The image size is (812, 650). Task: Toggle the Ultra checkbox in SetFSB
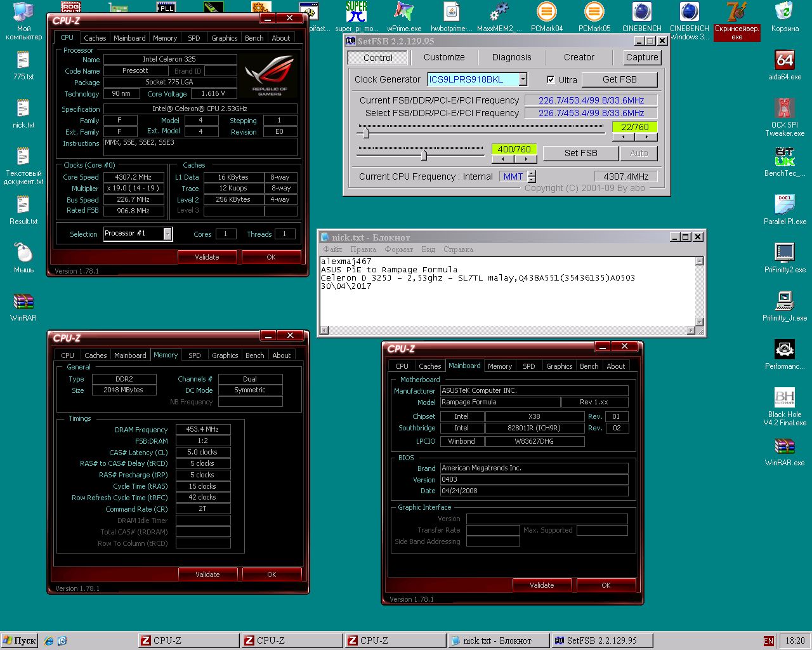(x=551, y=79)
